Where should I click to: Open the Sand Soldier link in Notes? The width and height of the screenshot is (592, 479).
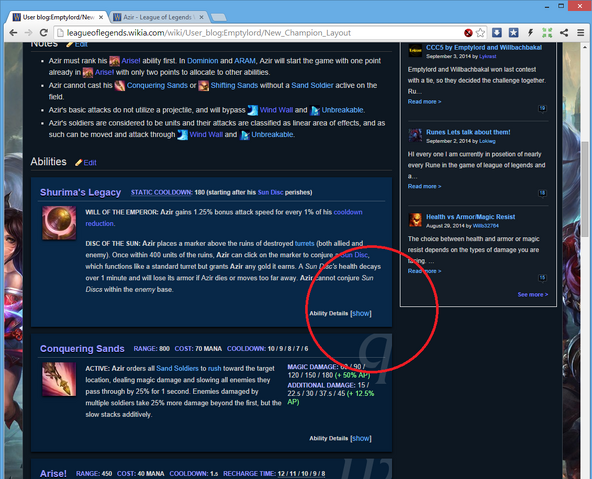(x=312, y=85)
